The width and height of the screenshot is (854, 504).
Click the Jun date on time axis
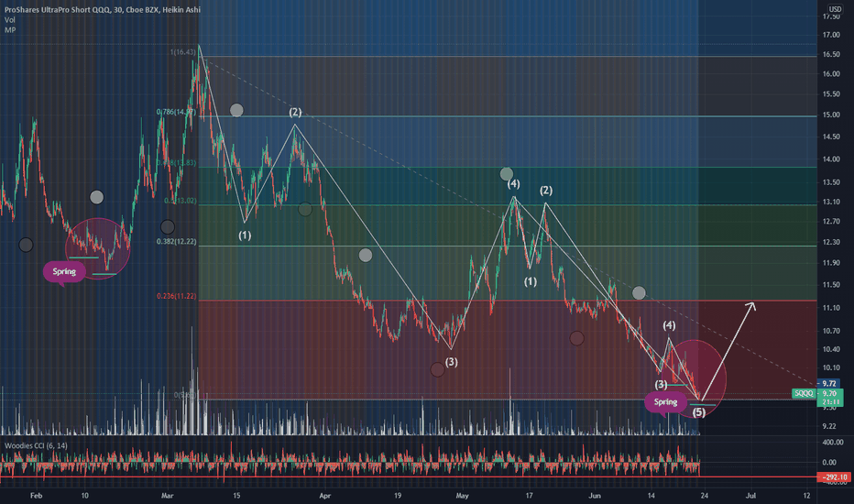click(x=595, y=495)
